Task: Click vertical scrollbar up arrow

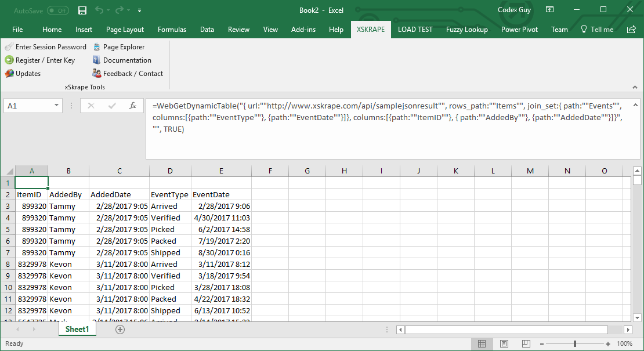Action: pos(637,171)
